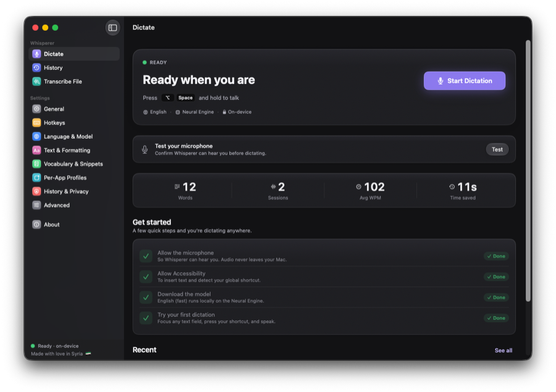
Task: Click the History & Privacy shield icon
Action: point(36,191)
